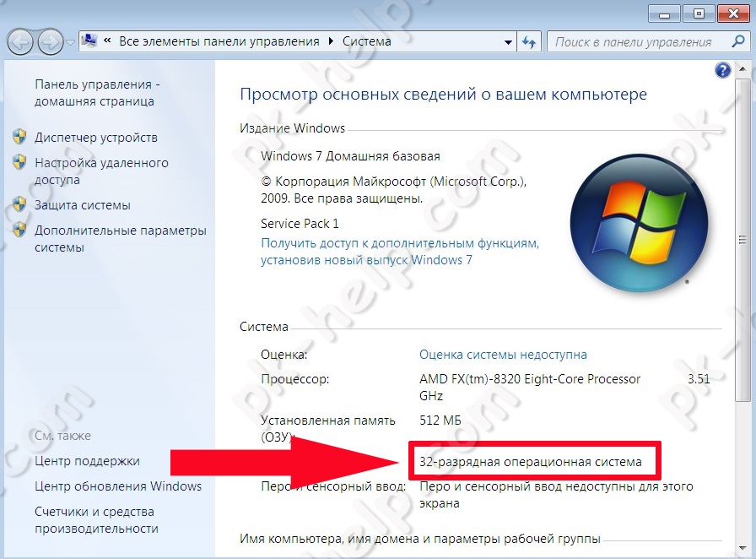Click '32-разрядная операционная система' text
756x559 pixels.
pyautogui.click(x=531, y=462)
